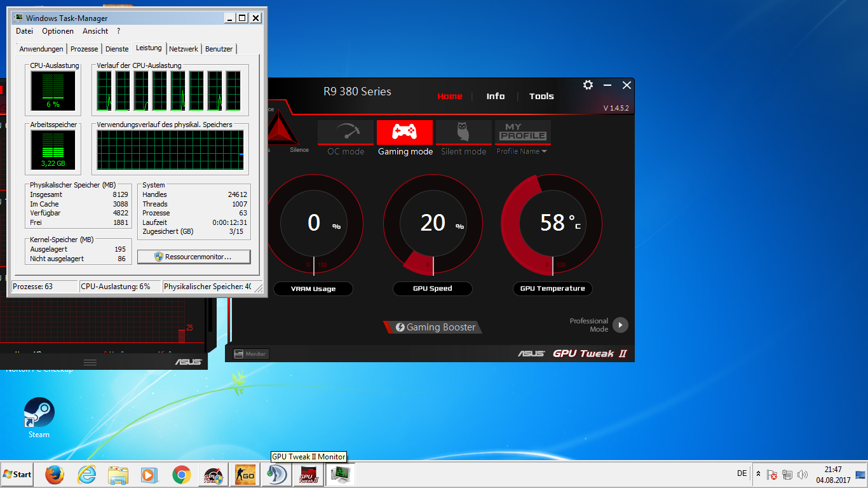Open the Action Center flag icon
The height and width of the screenshot is (488, 868).
772,475
